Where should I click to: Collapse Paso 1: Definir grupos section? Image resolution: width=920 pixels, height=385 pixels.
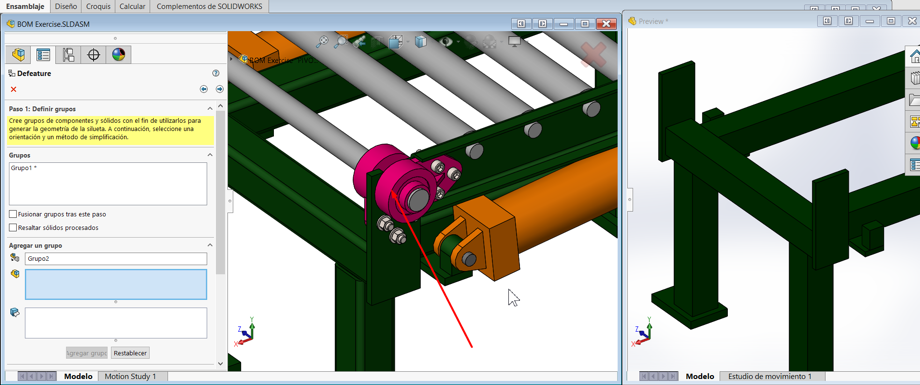[x=210, y=109]
